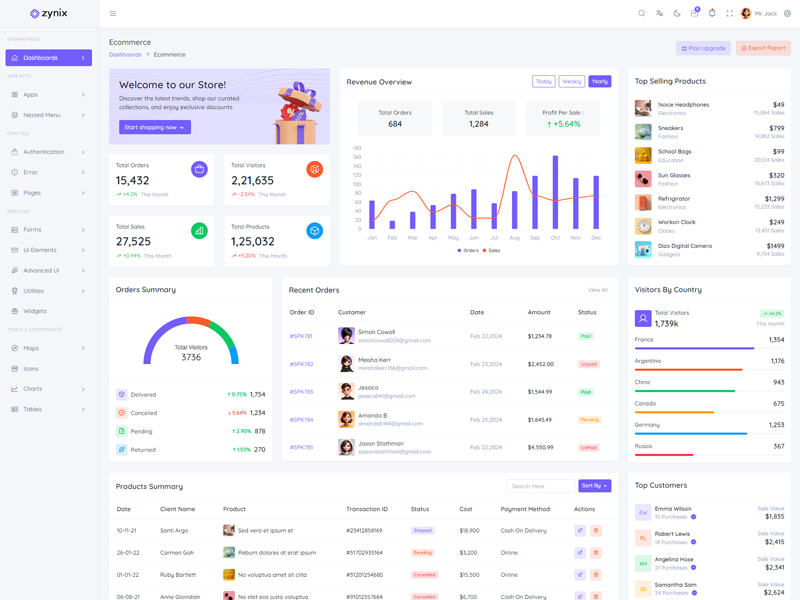Viewport: 800px width, 600px height.
Task: Enter fullscreen mode via header icon
Action: tap(729, 14)
